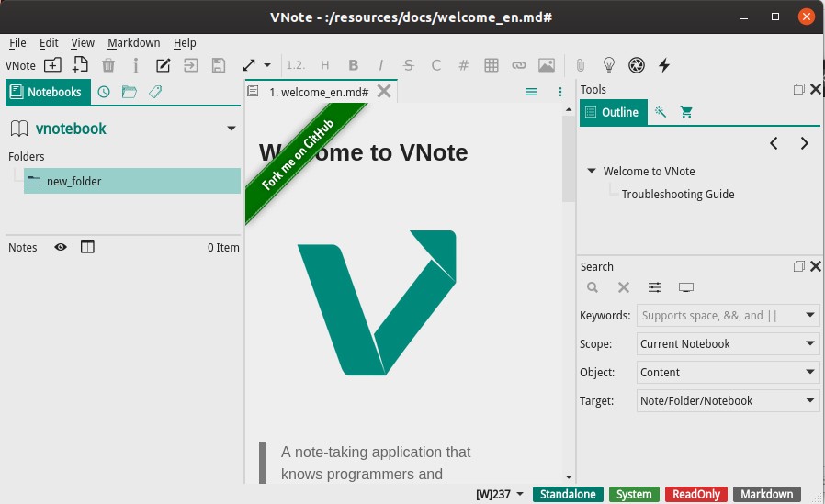Open the Explorer folder tab
825x504 pixels.
(x=130, y=92)
